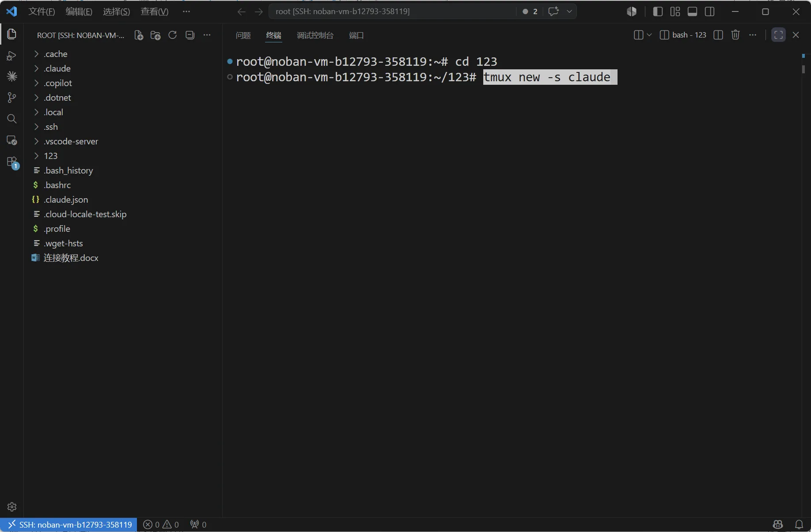
Task: Open the Source Control view
Action: [x=12, y=98]
